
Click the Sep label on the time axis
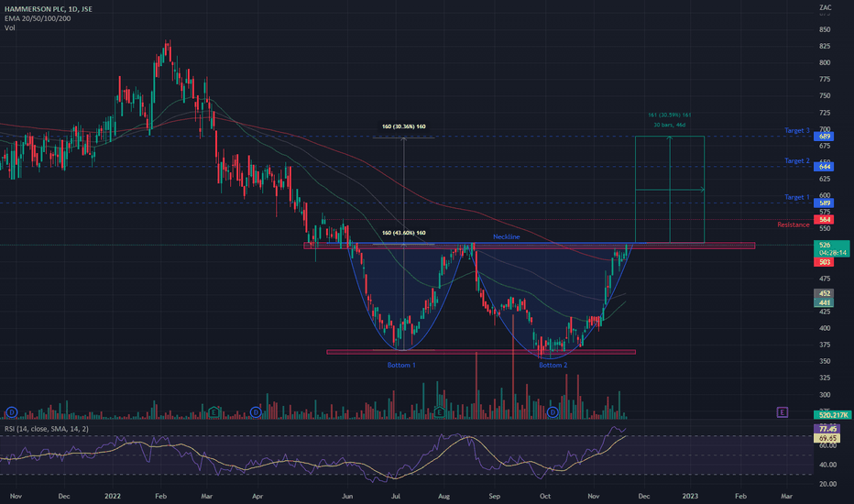494,497
